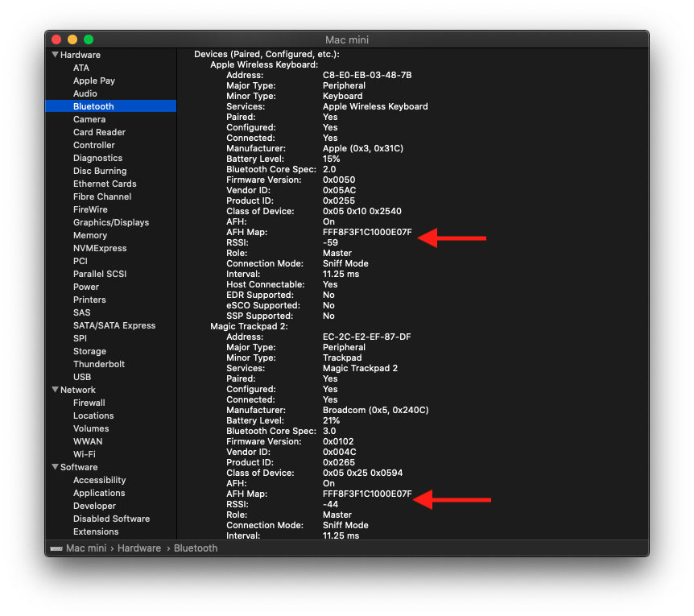
Task: Show Power information
Action: (x=86, y=287)
